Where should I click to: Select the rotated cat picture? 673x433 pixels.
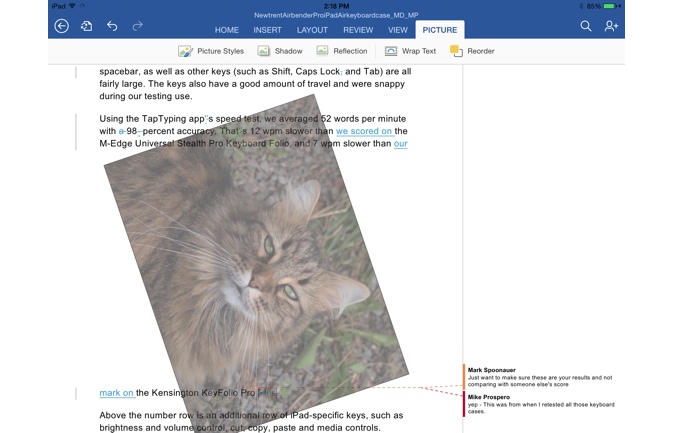[x=256, y=262]
